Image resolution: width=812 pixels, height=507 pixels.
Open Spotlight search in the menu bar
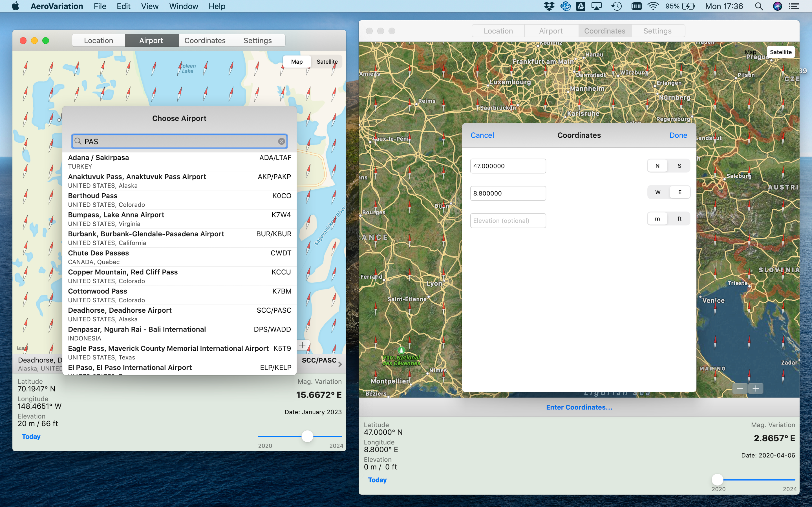(759, 6)
